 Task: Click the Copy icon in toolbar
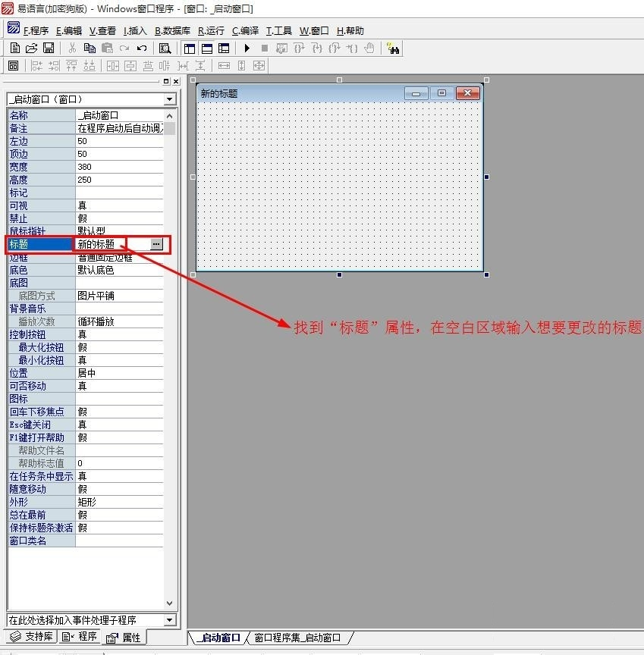click(x=90, y=49)
